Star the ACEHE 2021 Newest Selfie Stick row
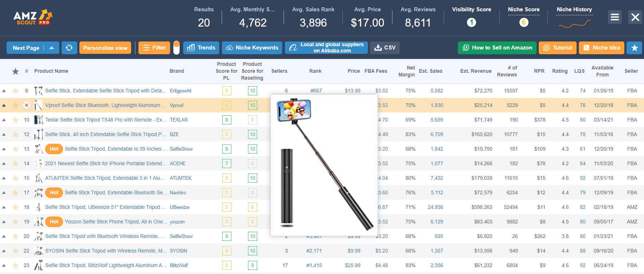644x274 pixels. [x=15, y=163]
